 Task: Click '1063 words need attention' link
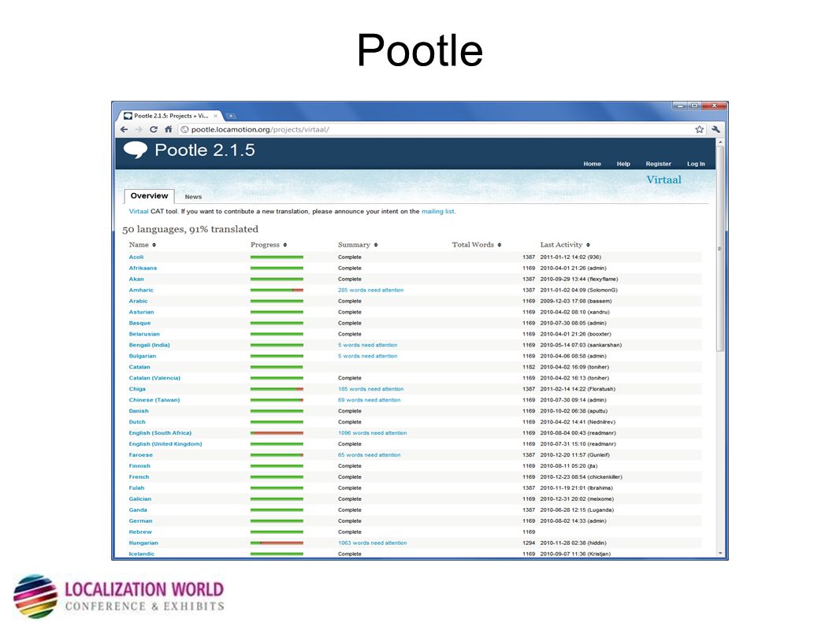372,543
